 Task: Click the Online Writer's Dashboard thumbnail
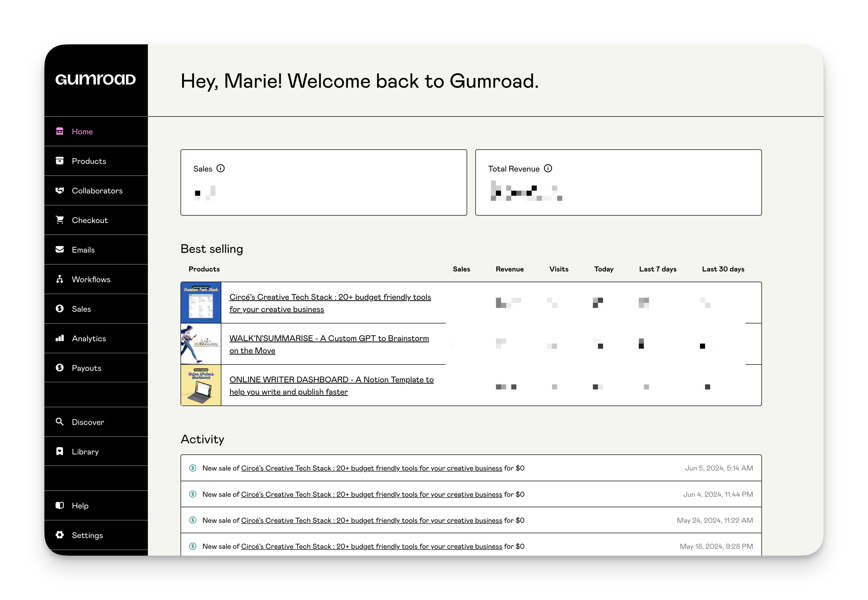point(201,385)
